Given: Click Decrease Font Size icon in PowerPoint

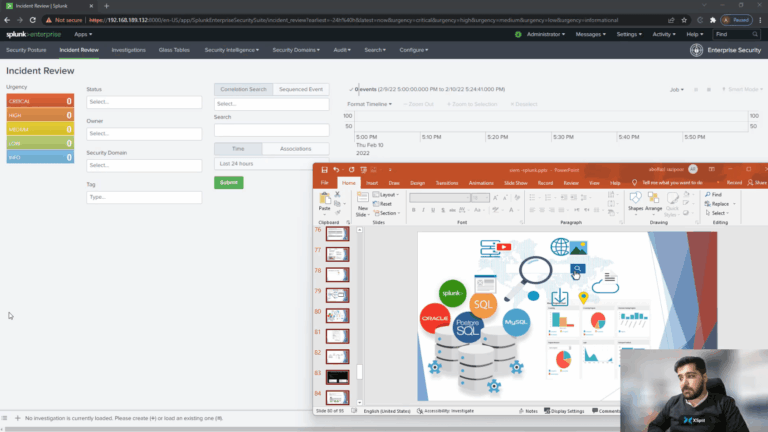Looking at the screenshot, I should tap(505, 197).
